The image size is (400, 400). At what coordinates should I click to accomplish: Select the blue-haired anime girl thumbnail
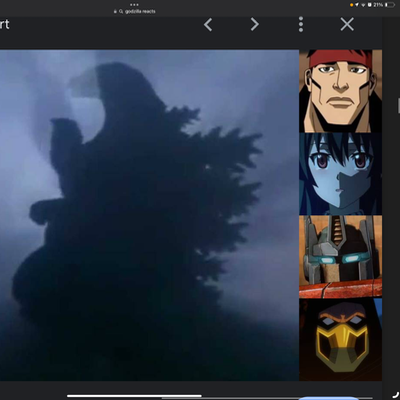tap(340, 174)
